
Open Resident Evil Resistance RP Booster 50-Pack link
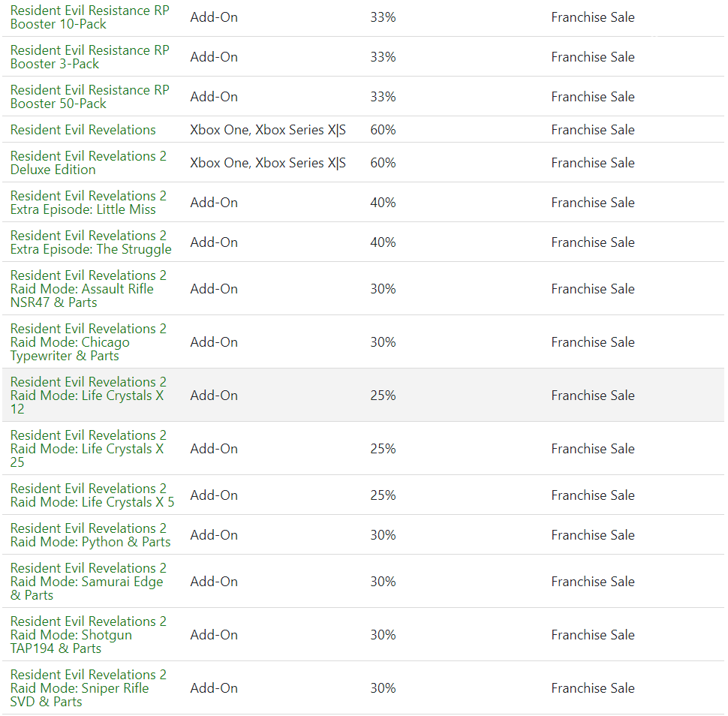point(89,97)
